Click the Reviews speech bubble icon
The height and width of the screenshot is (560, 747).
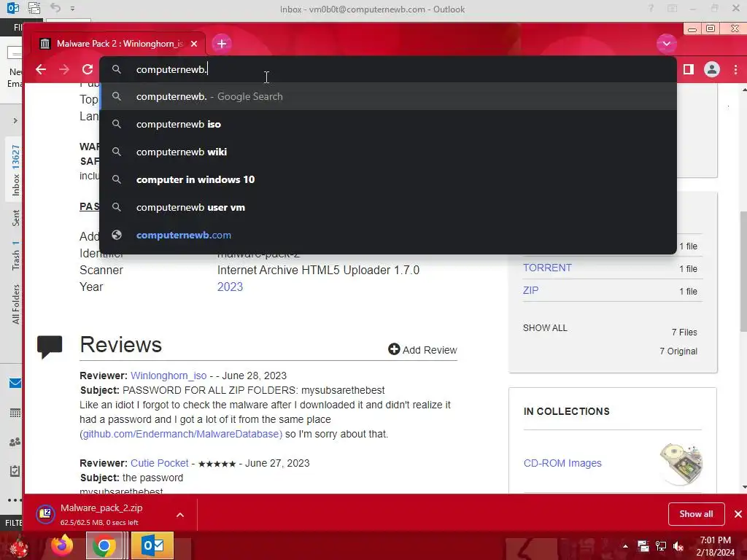click(50, 346)
